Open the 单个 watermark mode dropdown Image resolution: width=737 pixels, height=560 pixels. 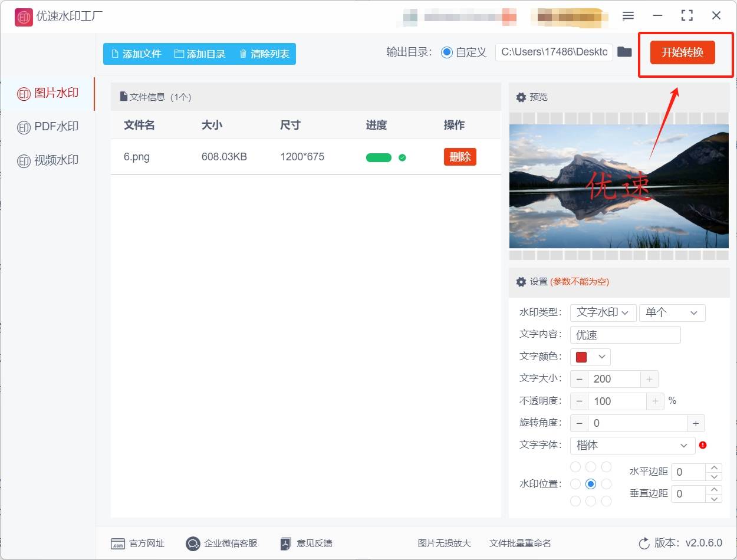tap(672, 312)
